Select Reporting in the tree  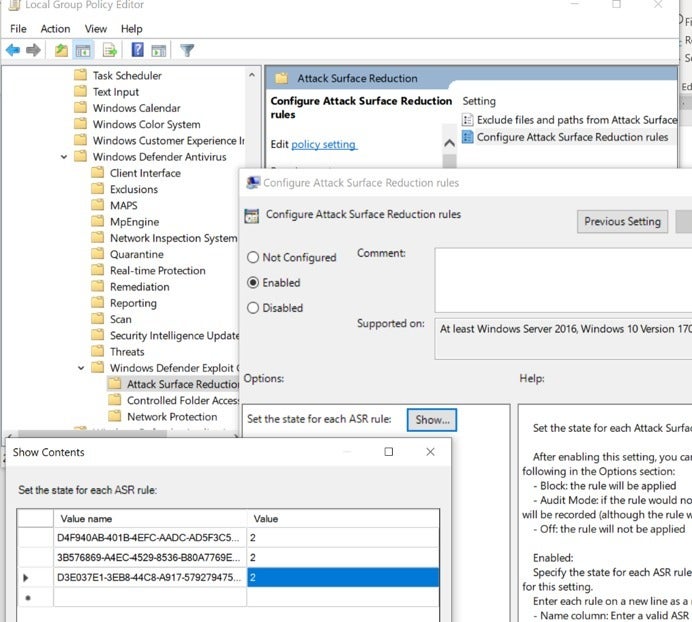coord(133,303)
